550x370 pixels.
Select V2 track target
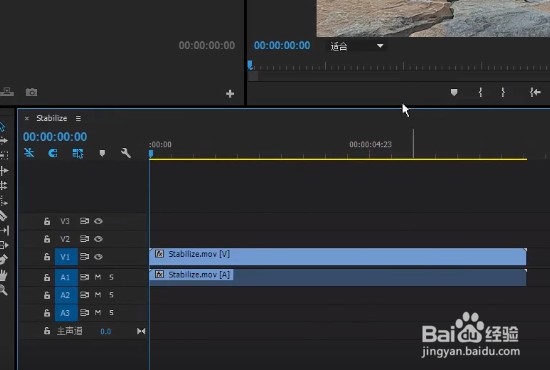click(x=65, y=239)
